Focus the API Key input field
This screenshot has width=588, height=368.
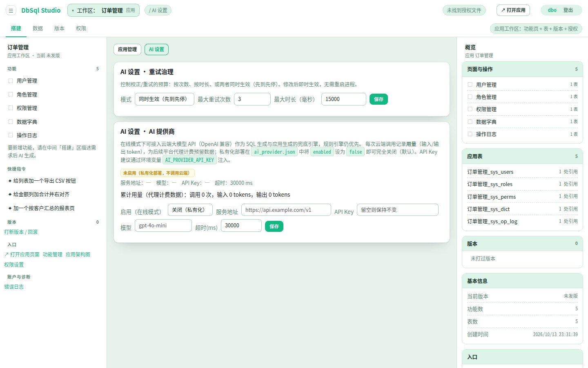point(398,210)
